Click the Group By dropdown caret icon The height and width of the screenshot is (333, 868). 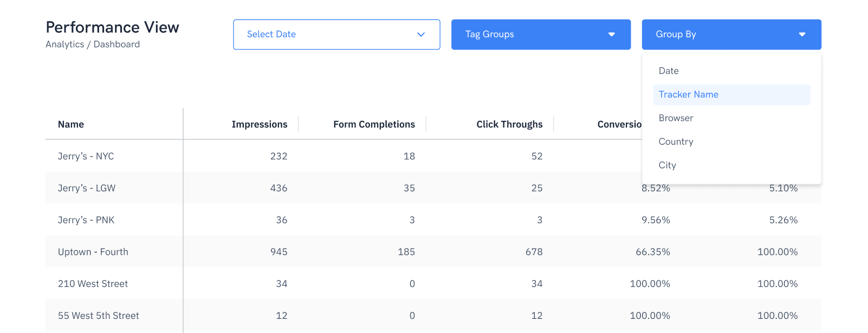(x=802, y=34)
